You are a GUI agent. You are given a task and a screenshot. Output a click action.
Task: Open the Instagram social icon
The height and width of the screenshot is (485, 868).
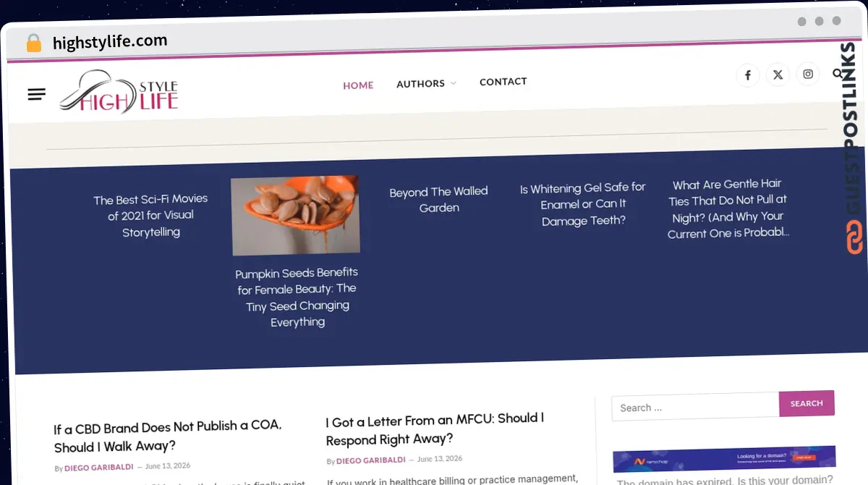pyautogui.click(x=808, y=74)
